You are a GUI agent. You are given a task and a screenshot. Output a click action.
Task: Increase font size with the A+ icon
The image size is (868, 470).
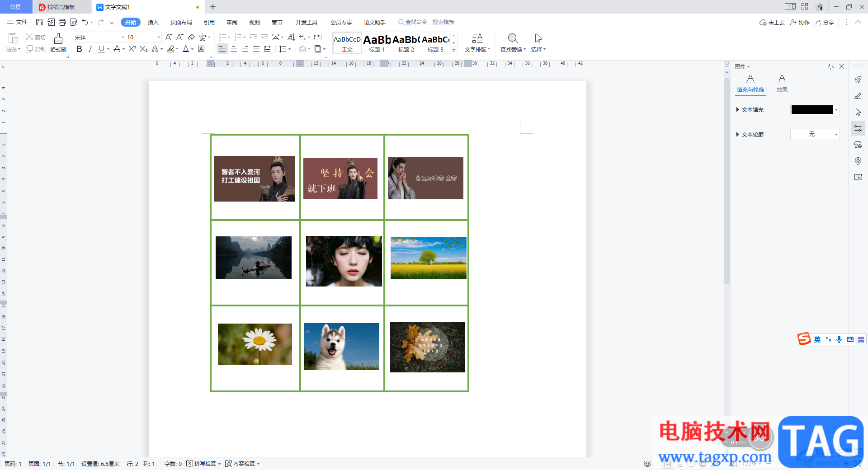point(169,37)
